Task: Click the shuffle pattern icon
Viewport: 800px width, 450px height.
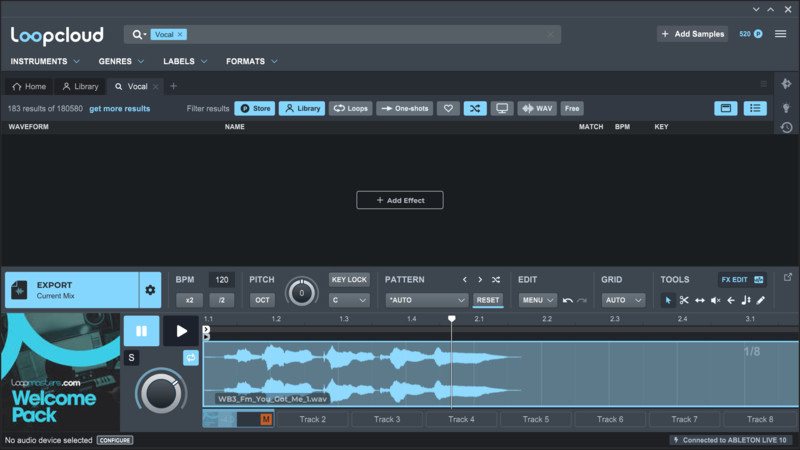Action: (x=495, y=280)
